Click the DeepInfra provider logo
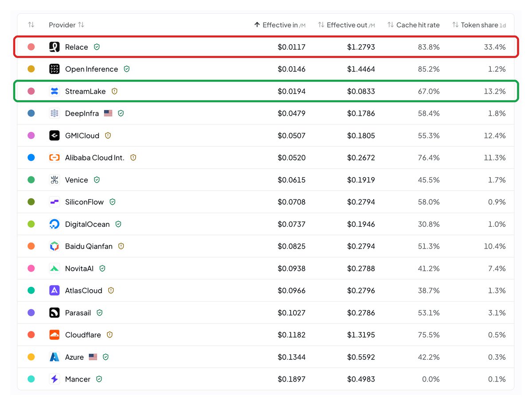The height and width of the screenshot is (405, 532). pyautogui.click(x=54, y=113)
